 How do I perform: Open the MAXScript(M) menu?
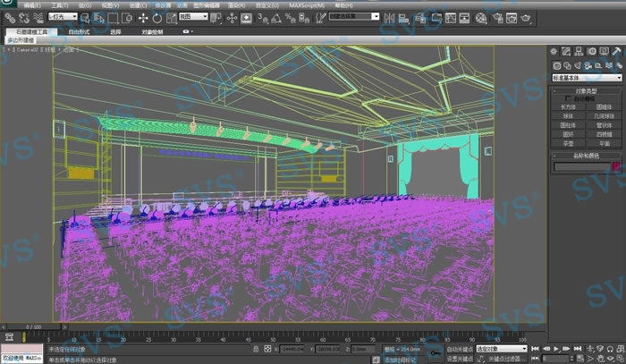pos(307,5)
